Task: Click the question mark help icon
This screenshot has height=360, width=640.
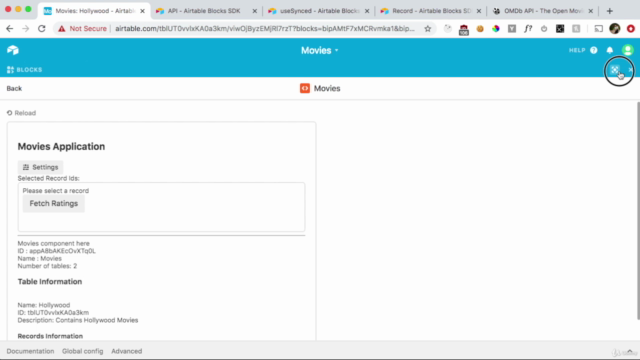Action: point(593,50)
